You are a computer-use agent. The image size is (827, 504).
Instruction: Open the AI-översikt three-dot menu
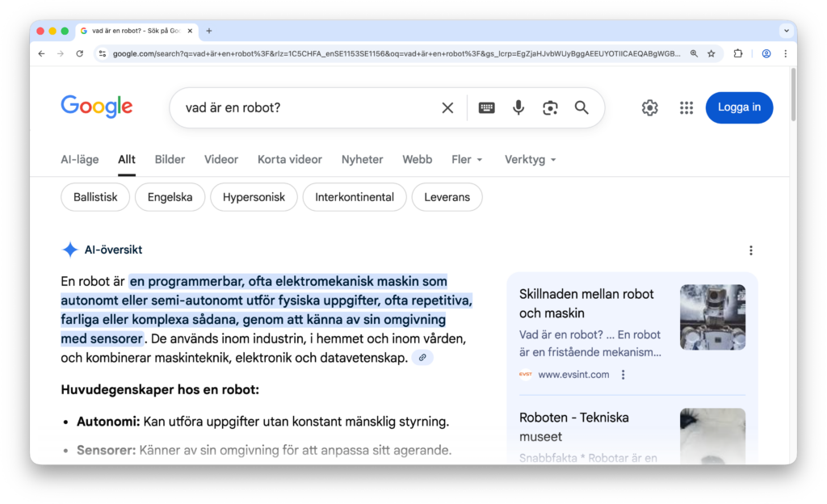pos(751,250)
